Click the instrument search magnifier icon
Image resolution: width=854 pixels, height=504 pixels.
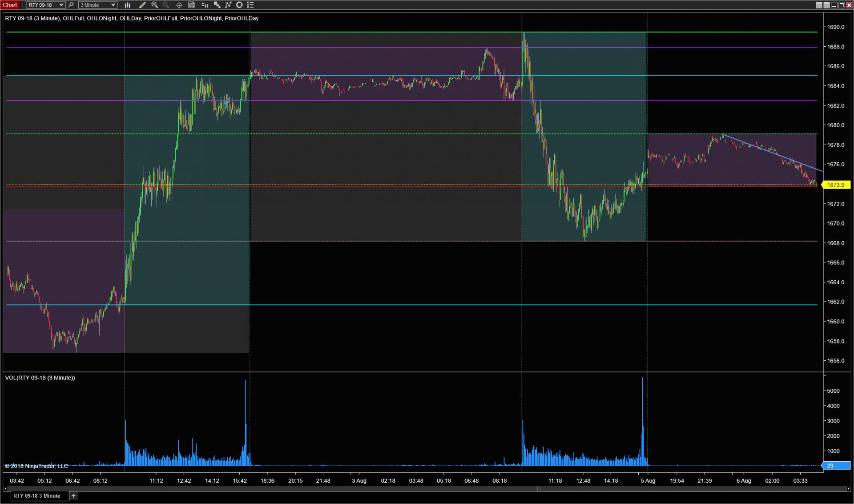tap(71, 5)
